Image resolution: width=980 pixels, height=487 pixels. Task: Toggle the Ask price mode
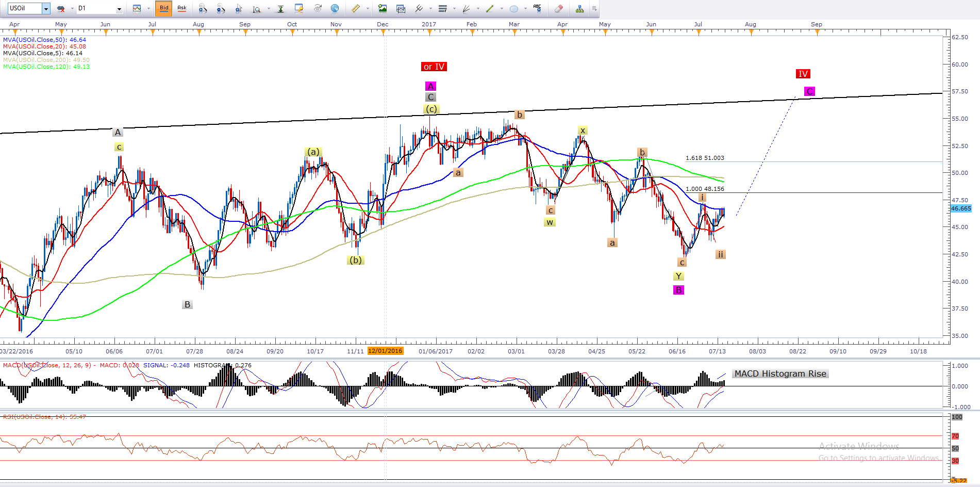tap(181, 8)
